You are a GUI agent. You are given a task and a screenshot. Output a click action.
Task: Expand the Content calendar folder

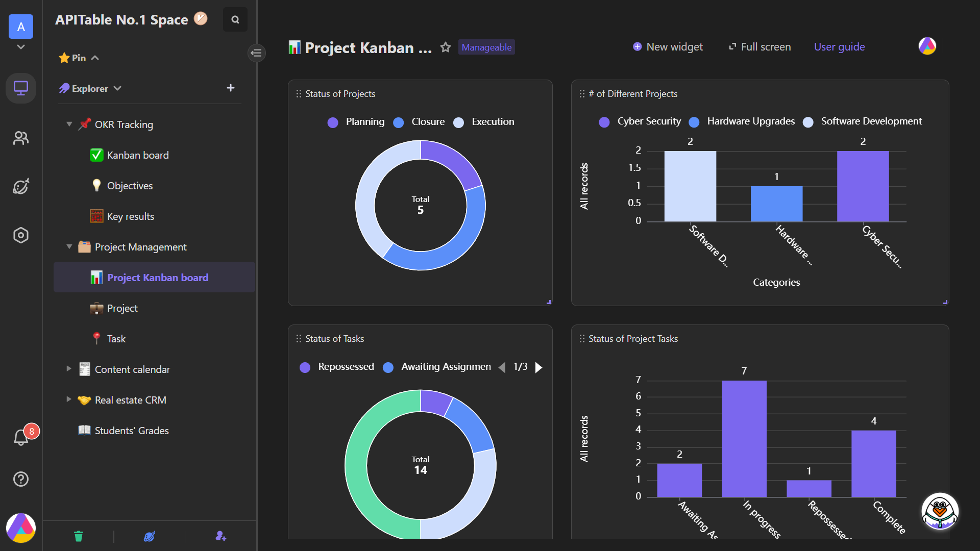(69, 369)
